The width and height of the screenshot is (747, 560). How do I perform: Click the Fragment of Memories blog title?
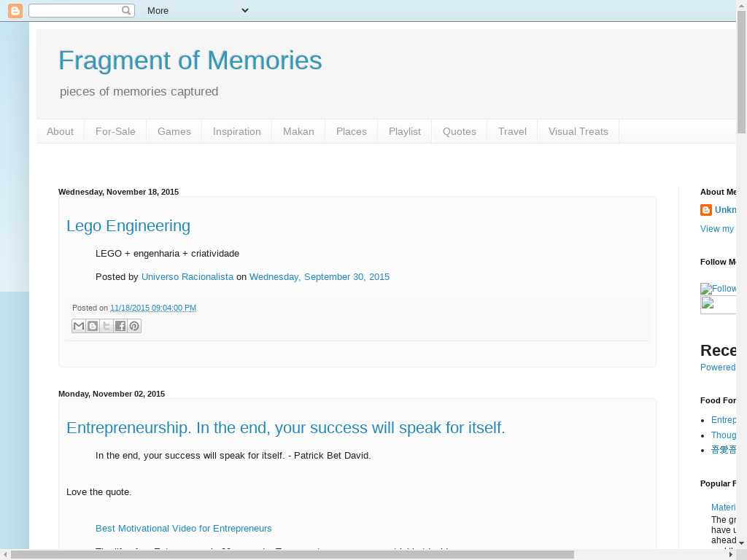[190, 61]
